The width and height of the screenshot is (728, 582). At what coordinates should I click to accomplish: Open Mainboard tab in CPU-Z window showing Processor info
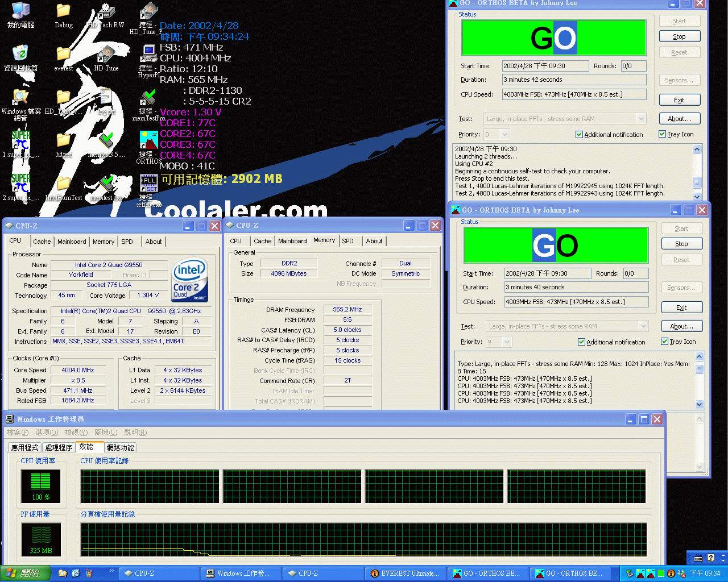click(72, 242)
